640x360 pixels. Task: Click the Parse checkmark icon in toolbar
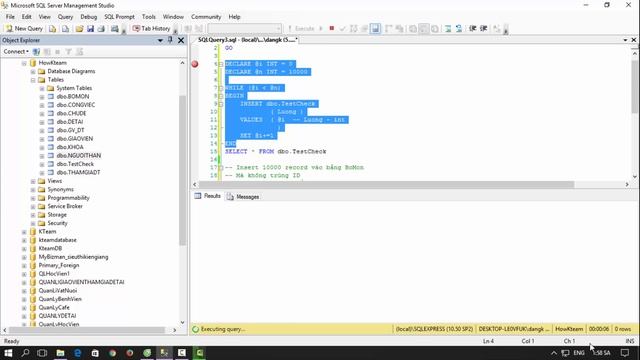[342, 29]
